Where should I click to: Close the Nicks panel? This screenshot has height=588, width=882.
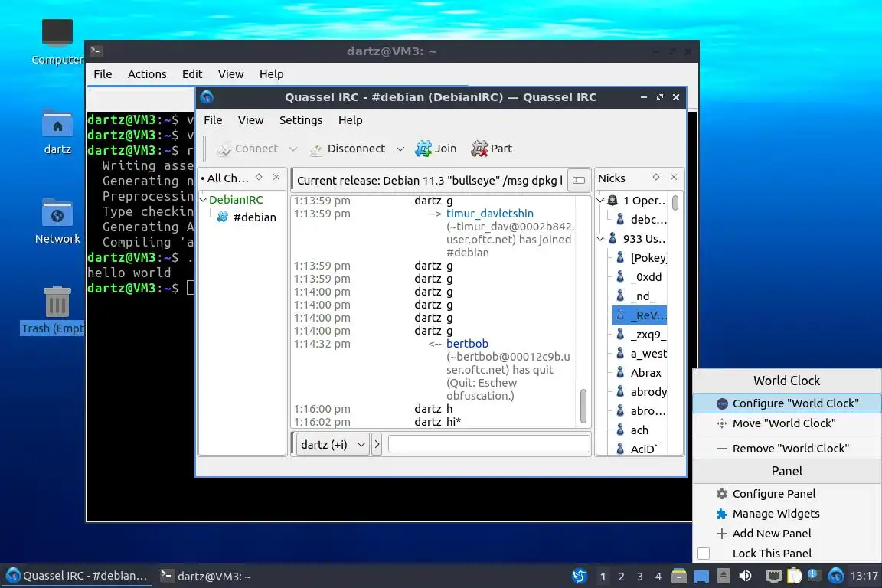(x=674, y=177)
